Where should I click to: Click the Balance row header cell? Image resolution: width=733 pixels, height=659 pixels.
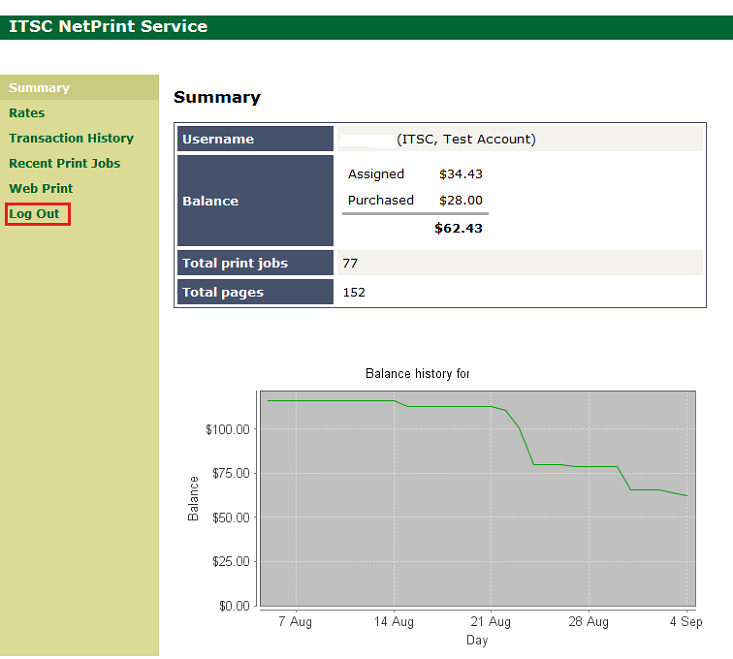click(x=210, y=201)
